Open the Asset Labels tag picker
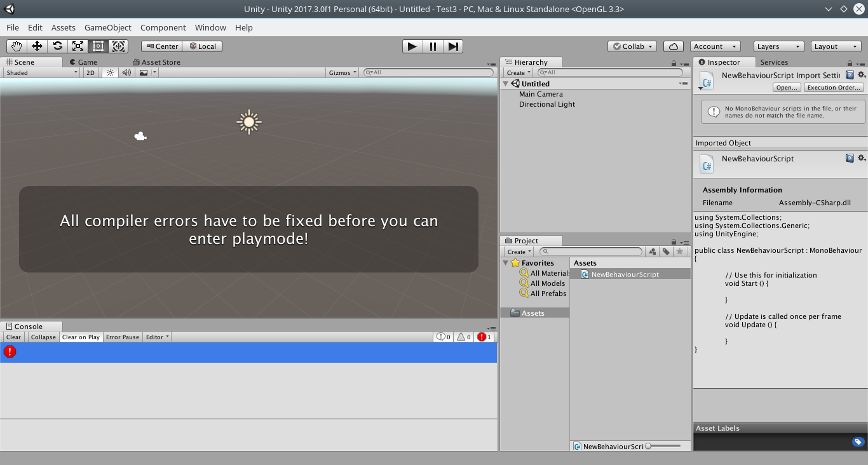Image resolution: width=868 pixels, height=465 pixels. point(858,441)
